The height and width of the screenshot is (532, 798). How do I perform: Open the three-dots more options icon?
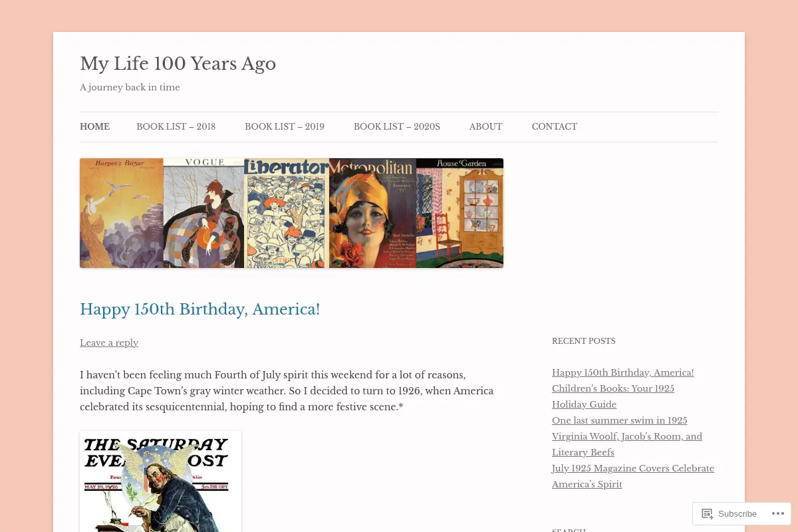tap(778, 513)
